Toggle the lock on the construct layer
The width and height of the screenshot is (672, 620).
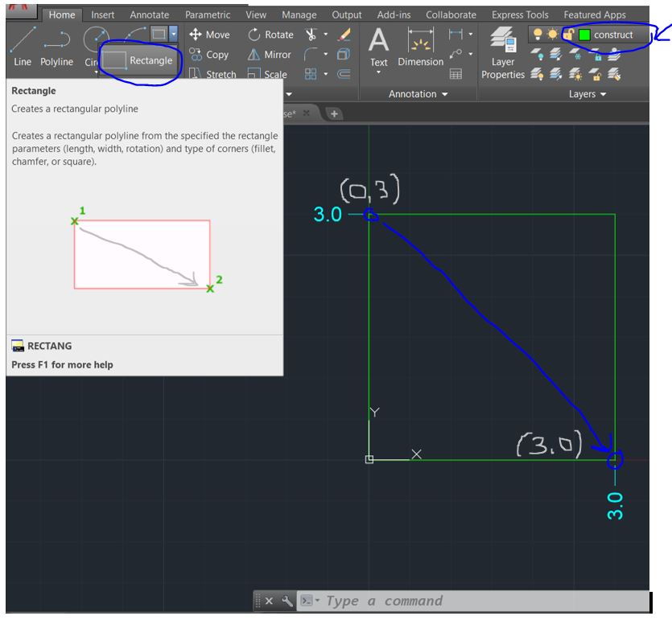(x=570, y=34)
